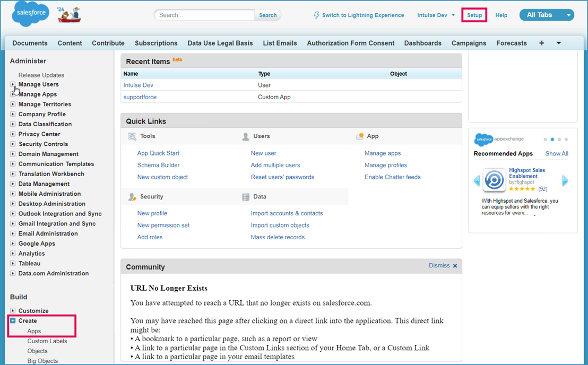Click the App Quick Start link
The width and height of the screenshot is (588, 365).
click(x=158, y=153)
